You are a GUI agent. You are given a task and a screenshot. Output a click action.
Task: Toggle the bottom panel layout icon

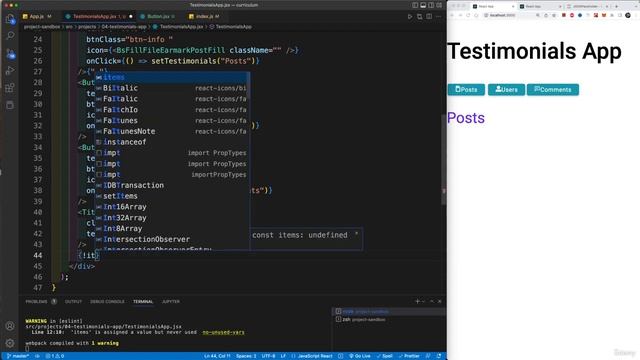click(423, 5)
